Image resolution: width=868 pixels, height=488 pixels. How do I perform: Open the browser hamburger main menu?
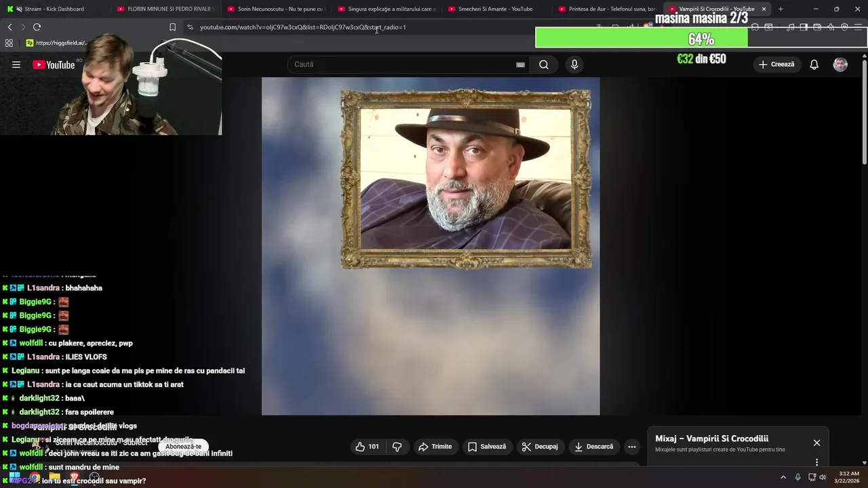[x=858, y=27]
